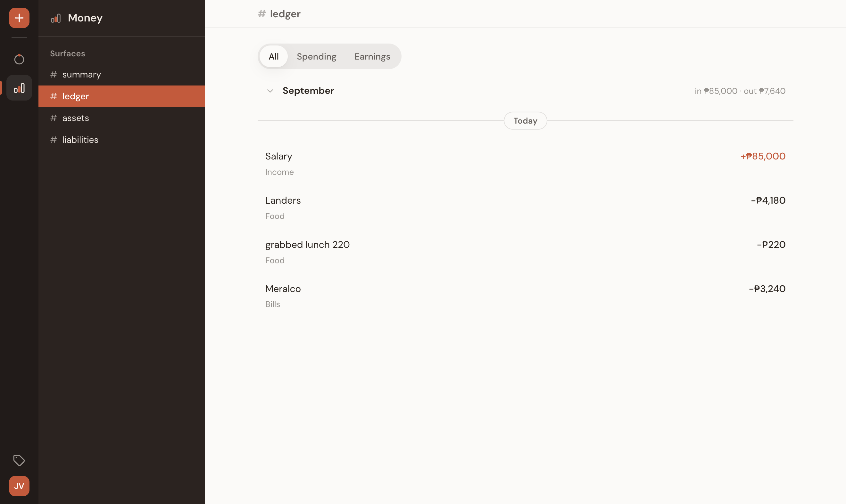Open the liabilities surface
This screenshot has height=504, width=846.
(122, 140)
